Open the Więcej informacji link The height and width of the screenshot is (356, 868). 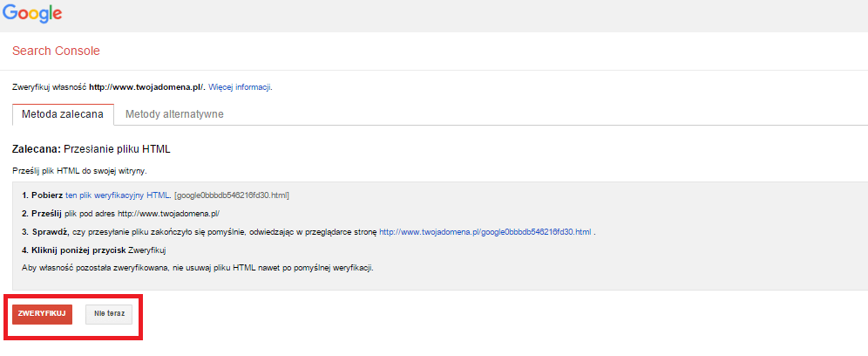[x=240, y=87]
